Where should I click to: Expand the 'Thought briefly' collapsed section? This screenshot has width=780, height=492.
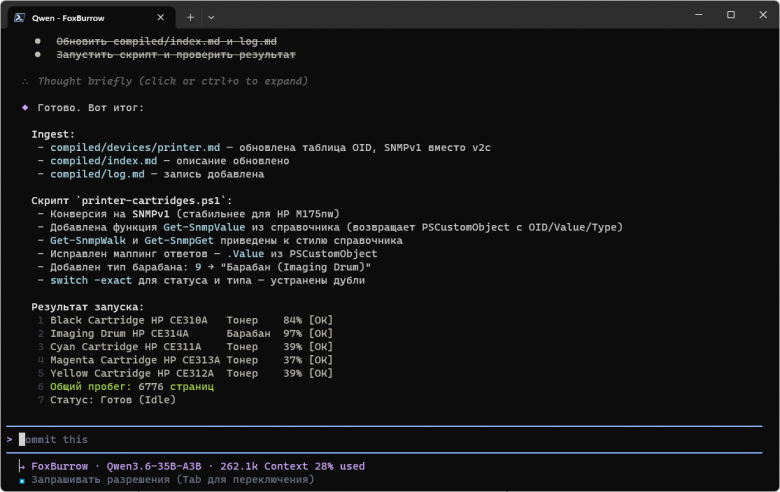(172, 81)
